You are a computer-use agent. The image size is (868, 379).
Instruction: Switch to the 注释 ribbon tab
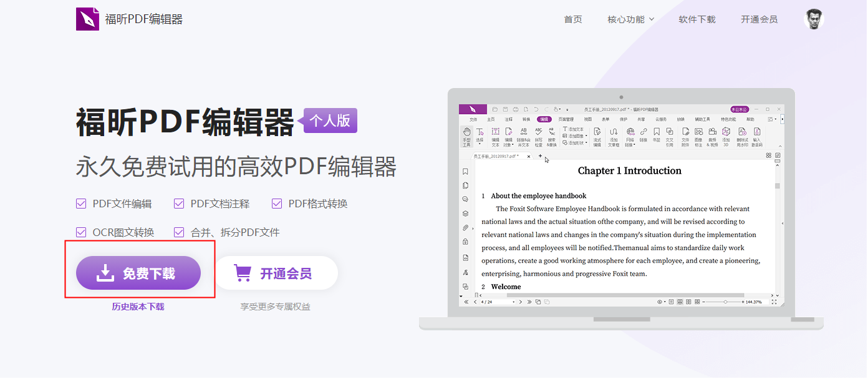[x=508, y=119]
